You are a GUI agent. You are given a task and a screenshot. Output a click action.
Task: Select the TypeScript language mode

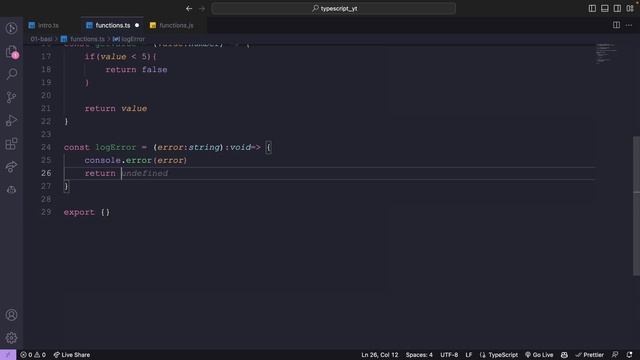(x=499, y=355)
